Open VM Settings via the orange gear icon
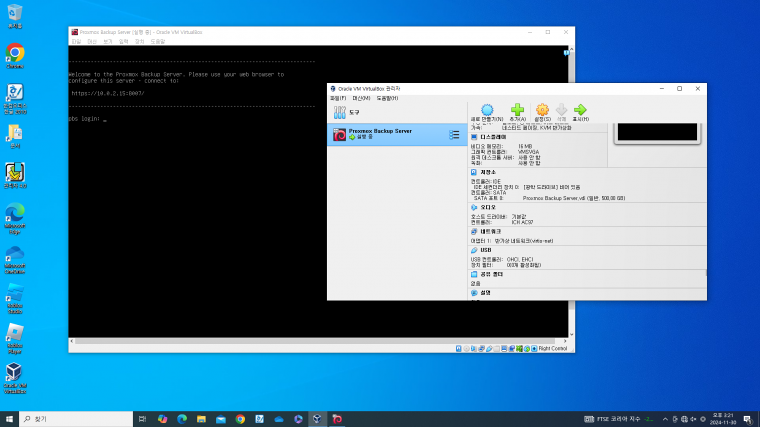 [x=542, y=110]
